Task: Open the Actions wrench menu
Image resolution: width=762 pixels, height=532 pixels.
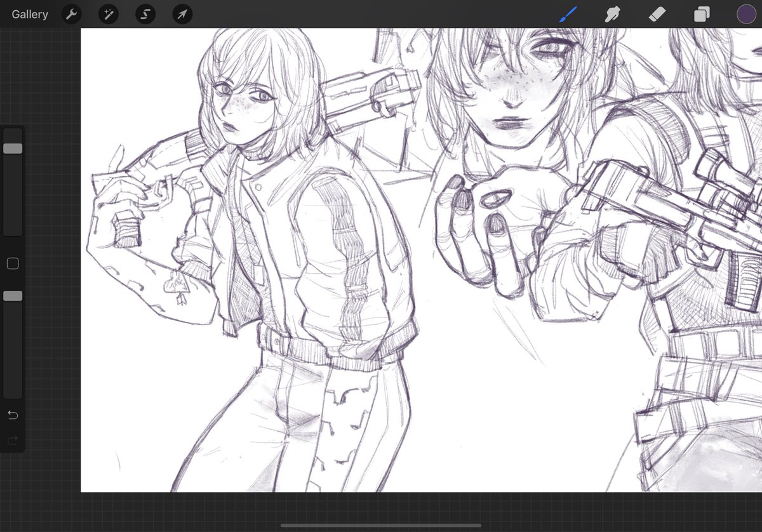Action: [x=72, y=14]
